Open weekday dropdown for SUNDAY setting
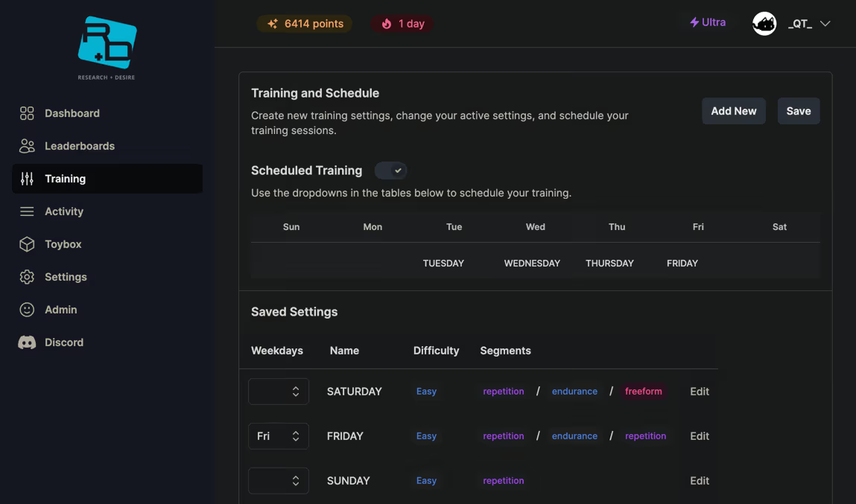Screen dimensions: 856x504 pyautogui.click(x=279, y=481)
